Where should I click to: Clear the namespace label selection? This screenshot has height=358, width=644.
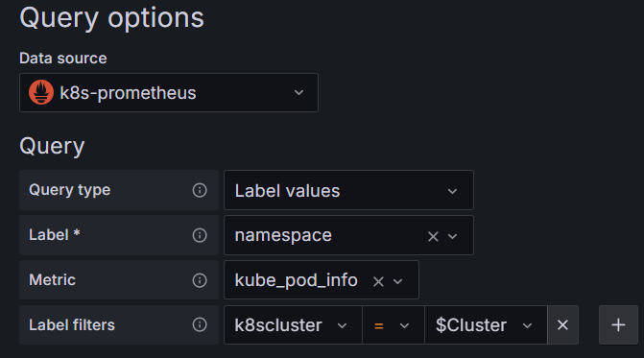(x=433, y=236)
